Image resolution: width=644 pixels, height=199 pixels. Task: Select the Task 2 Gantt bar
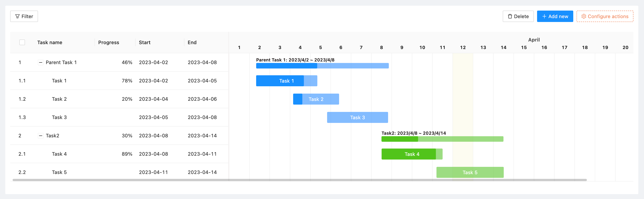[316, 99]
